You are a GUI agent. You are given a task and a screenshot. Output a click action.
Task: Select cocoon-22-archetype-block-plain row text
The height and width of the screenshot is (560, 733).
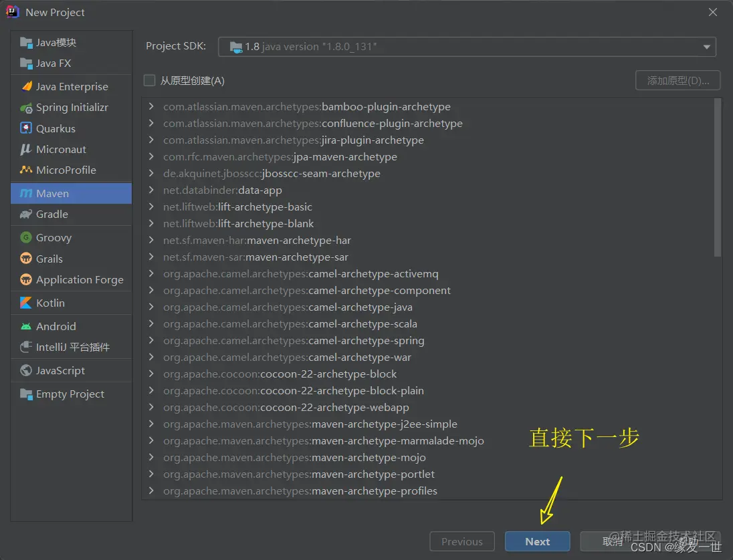coord(293,390)
